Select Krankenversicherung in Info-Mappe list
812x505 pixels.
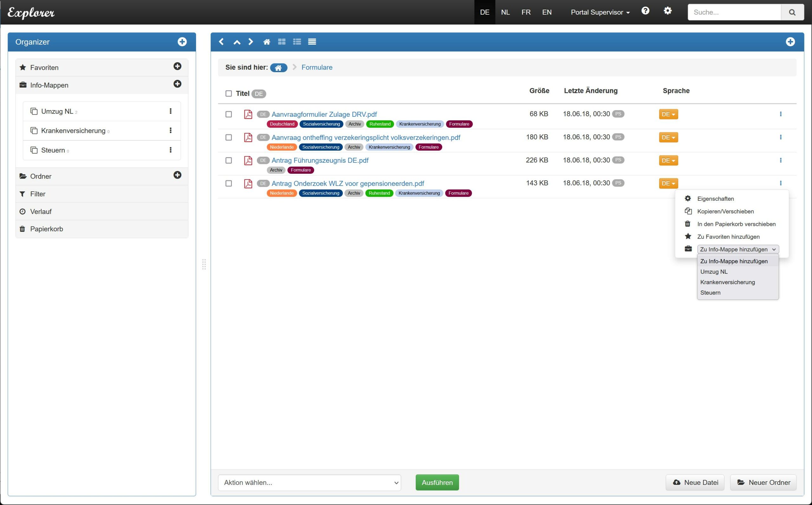(727, 282)
